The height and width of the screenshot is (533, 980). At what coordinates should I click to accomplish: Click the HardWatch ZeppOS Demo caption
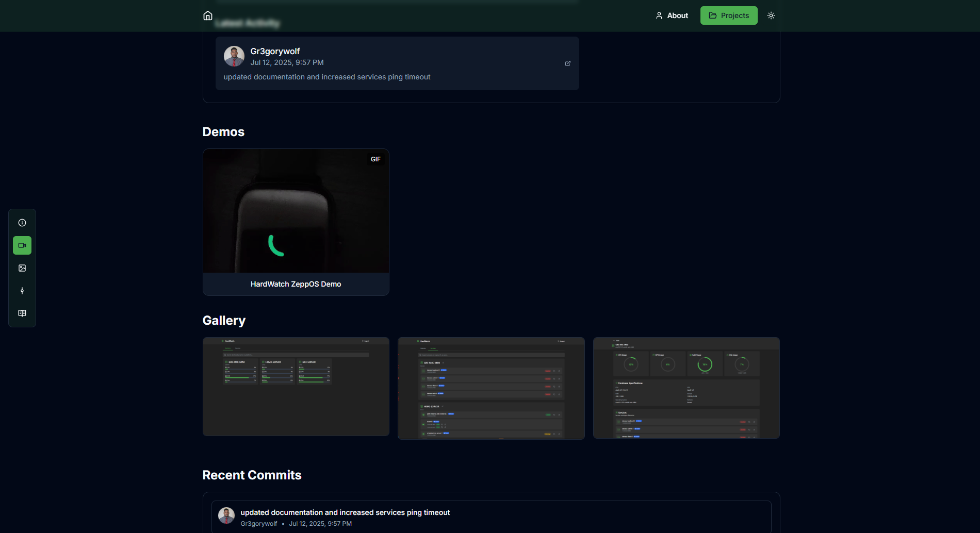[x=296, y=284]
